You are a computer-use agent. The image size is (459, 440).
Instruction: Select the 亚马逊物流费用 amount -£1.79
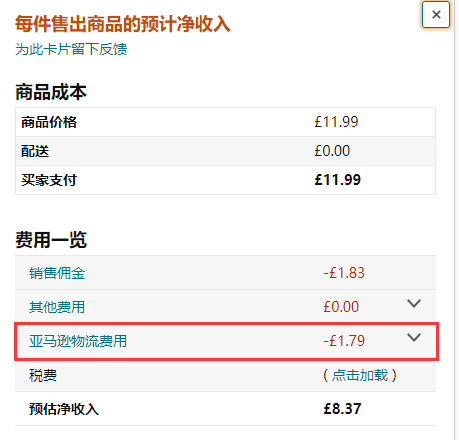click(x=344, y=341)
